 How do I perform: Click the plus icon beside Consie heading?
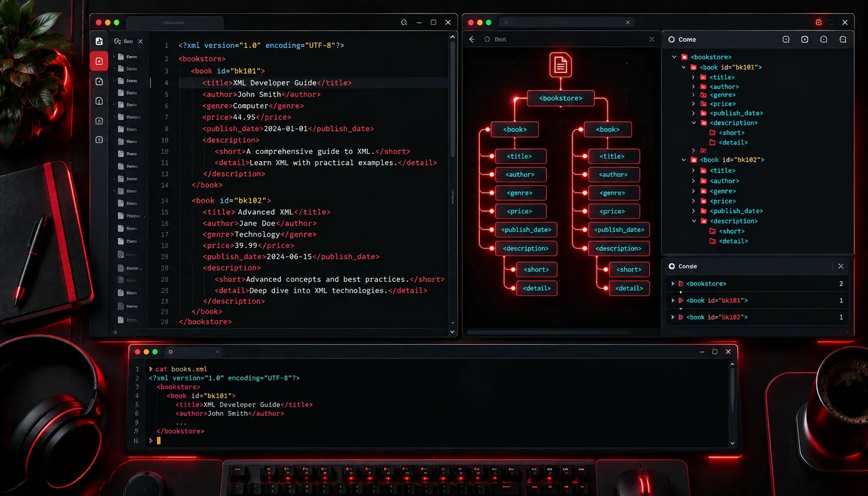[672, 266]
